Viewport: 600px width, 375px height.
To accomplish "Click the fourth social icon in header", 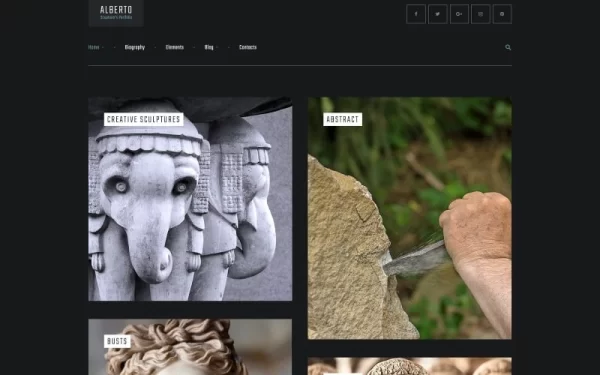I will click(x=481, y=14).
